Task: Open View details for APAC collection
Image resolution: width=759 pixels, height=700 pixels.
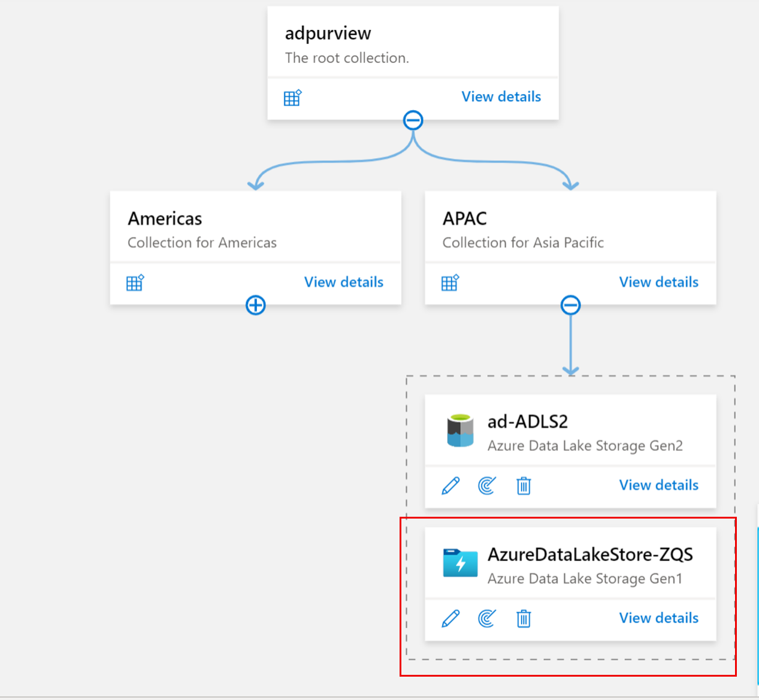Action: point(659,282)
